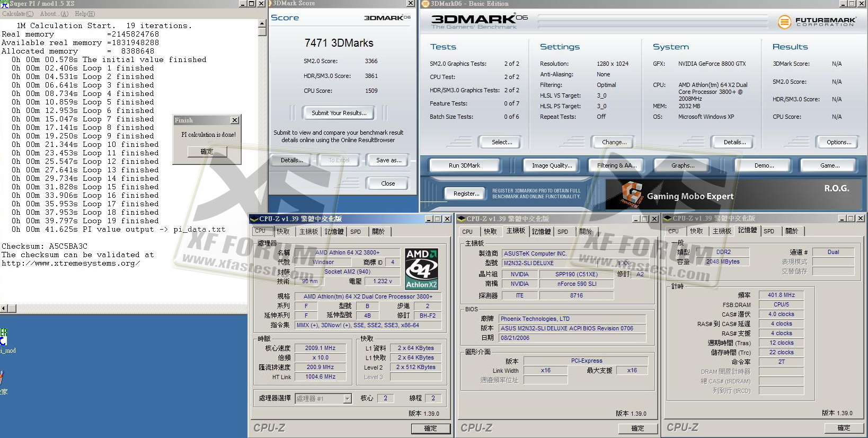The width and height of the screenshot is (868, 438).
Task: Click the BIOS date 08/21/2006 field
Action: tap(573, 338)
